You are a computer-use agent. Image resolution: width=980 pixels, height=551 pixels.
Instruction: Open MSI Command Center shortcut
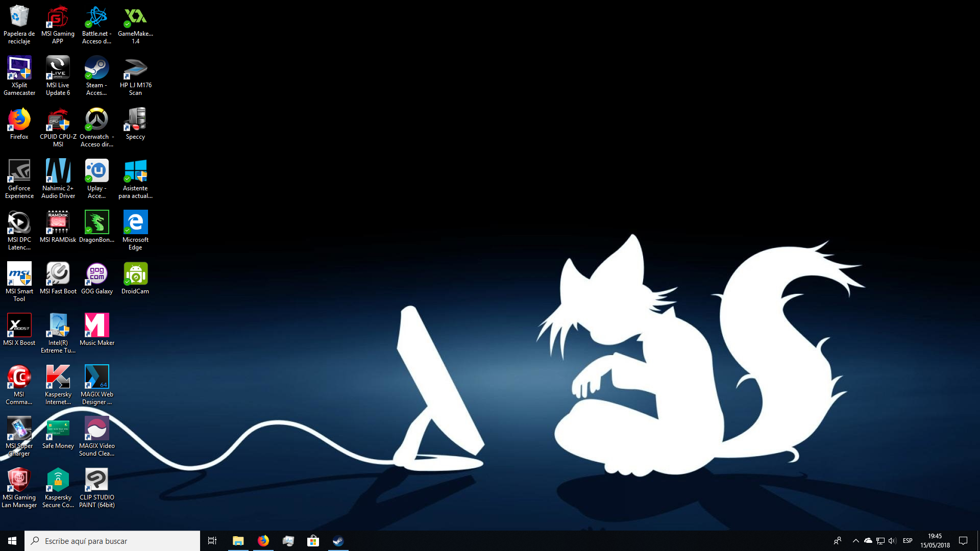coord(19,385)
